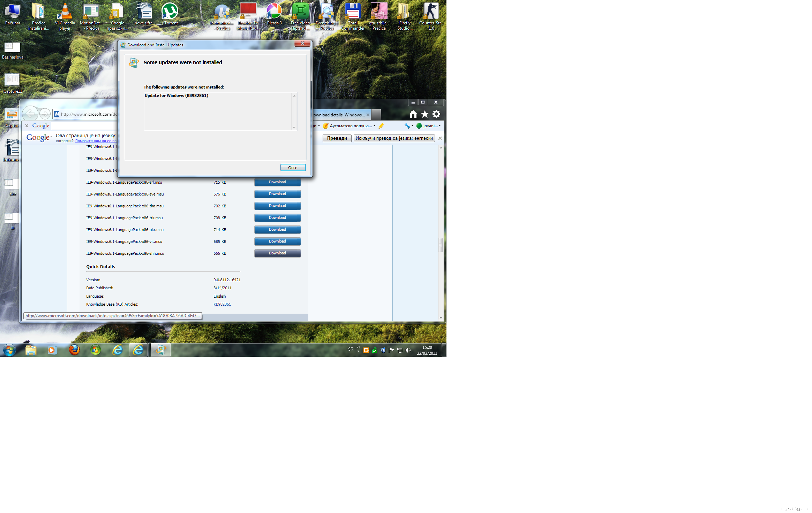Open Firefox from the taskbar
Viewport: 812px width, 513px height.
click(x=74, y=350)
